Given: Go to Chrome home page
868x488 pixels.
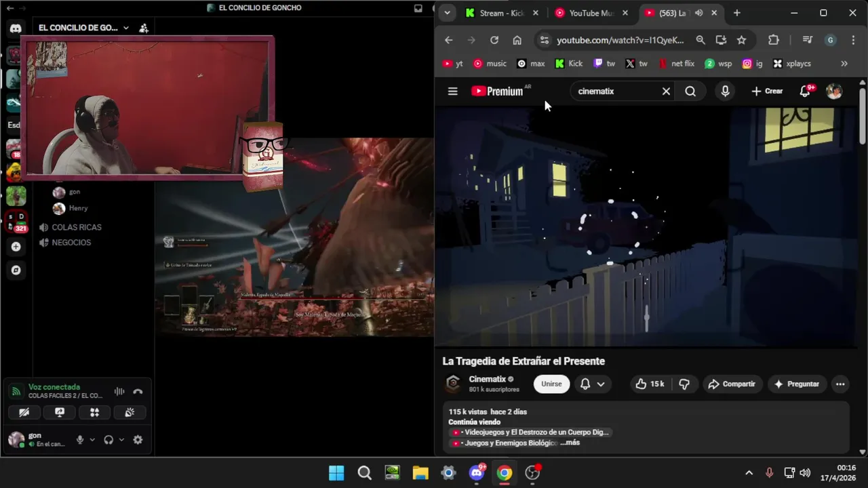Looking at the screenshot, I should [x=517, y=40].
